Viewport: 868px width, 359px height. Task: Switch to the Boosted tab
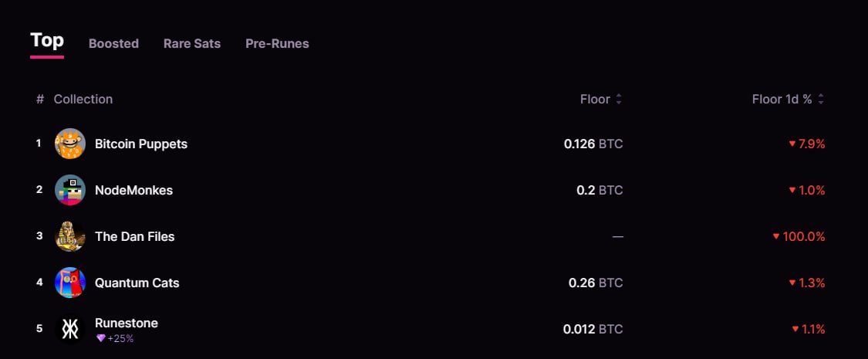(113, 44)
